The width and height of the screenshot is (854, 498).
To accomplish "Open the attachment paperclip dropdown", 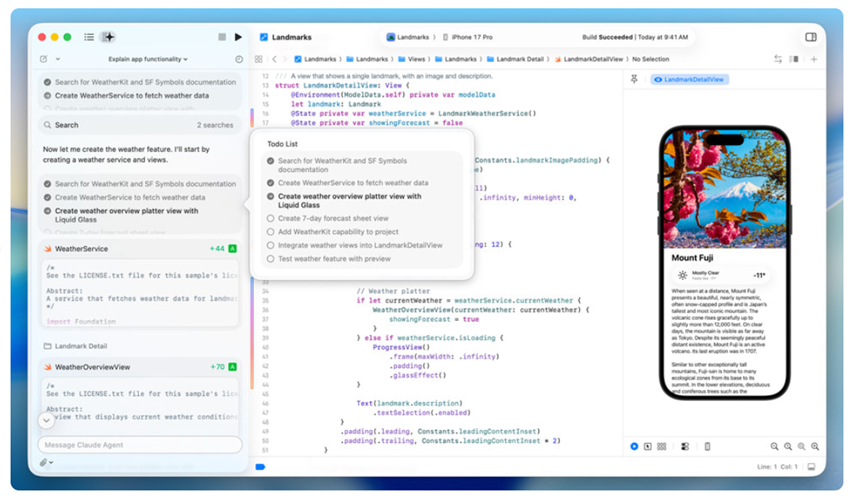I will pos(46,463).
